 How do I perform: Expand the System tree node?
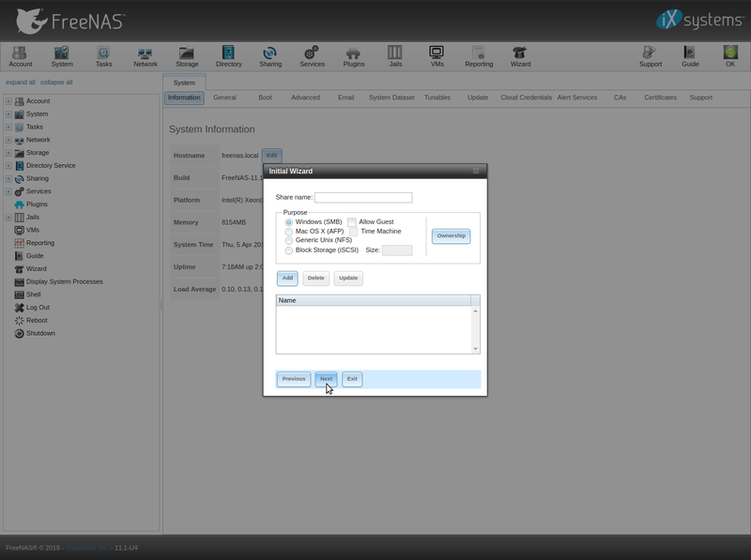(x=8, y=114)
